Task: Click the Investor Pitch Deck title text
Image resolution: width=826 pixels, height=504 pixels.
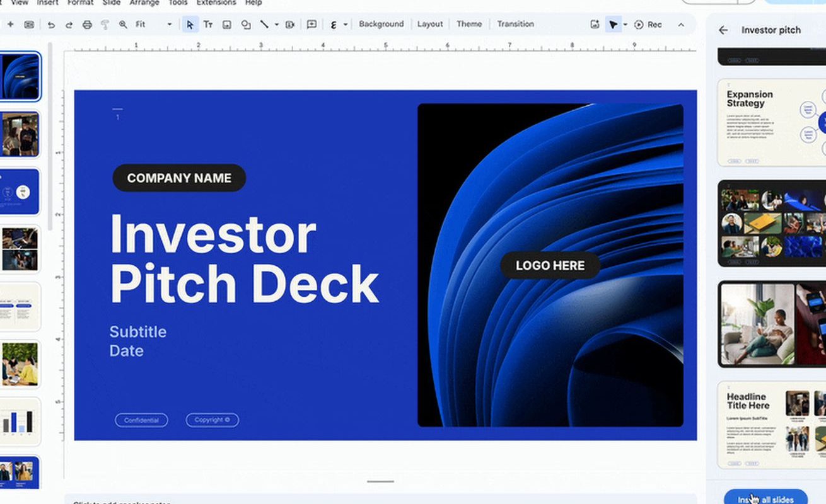Action: point(244,259)
